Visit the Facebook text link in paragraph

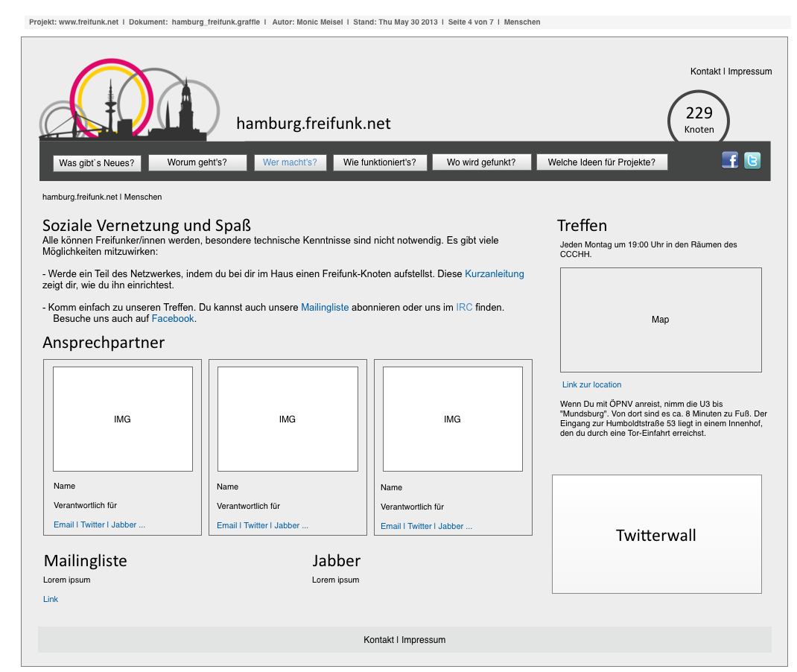(x=173, y=319)
